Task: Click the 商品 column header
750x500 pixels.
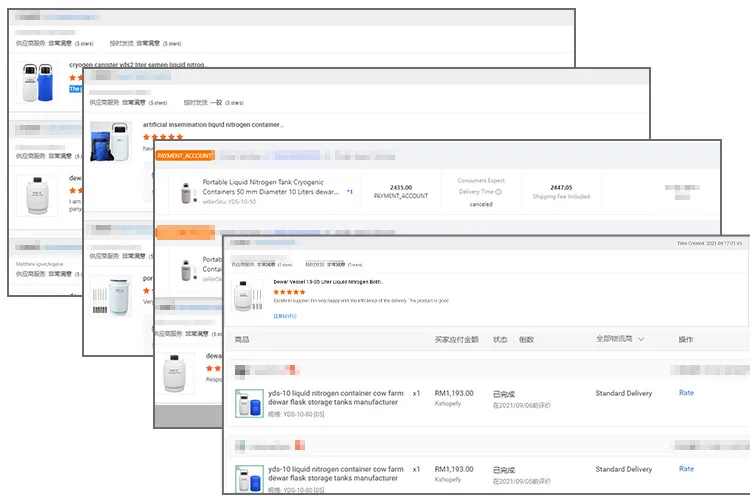Action: (241, 339)
